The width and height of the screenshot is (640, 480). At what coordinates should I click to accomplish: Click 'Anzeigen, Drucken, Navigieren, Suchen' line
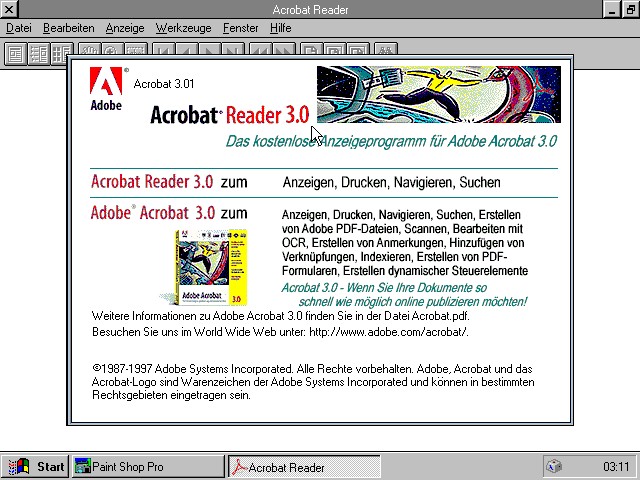(391, 182)
